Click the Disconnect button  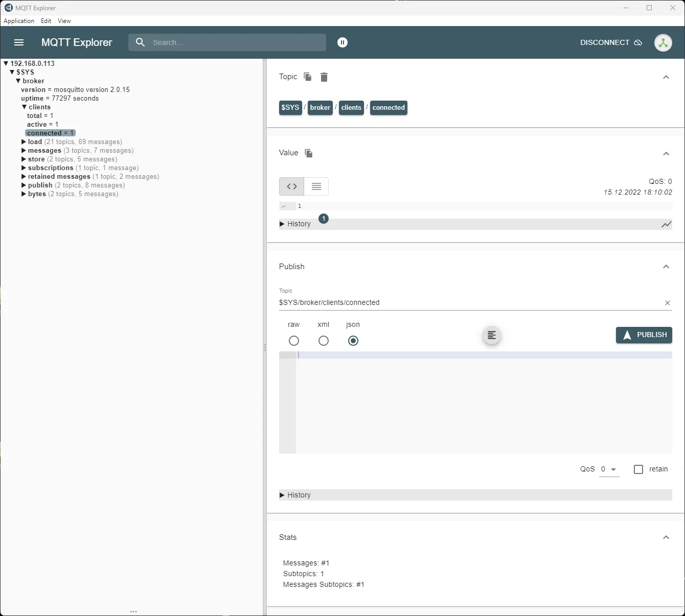point(611,42)
